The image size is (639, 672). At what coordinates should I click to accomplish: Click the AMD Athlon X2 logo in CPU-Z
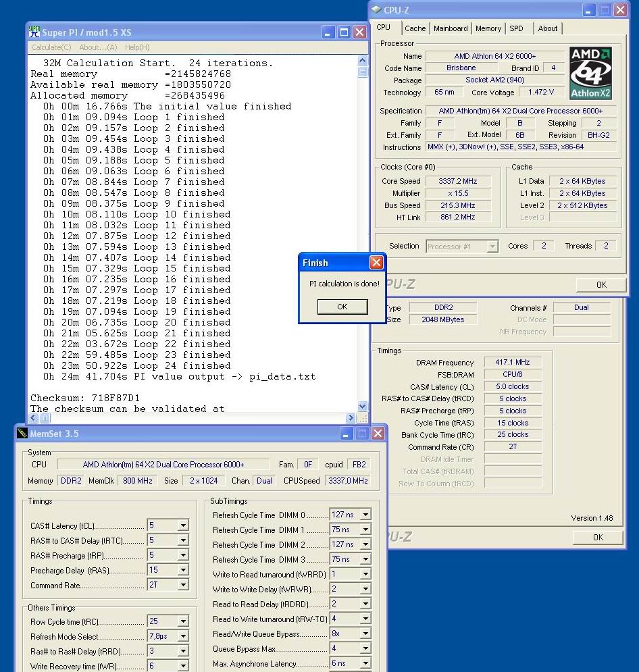click(x=590, y=74)
